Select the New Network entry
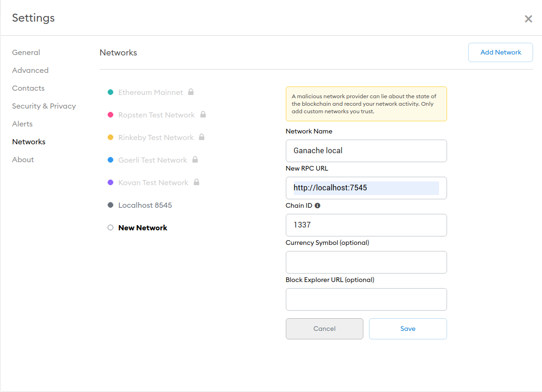The width and height of the screenshot is (542, 392). 143,228
